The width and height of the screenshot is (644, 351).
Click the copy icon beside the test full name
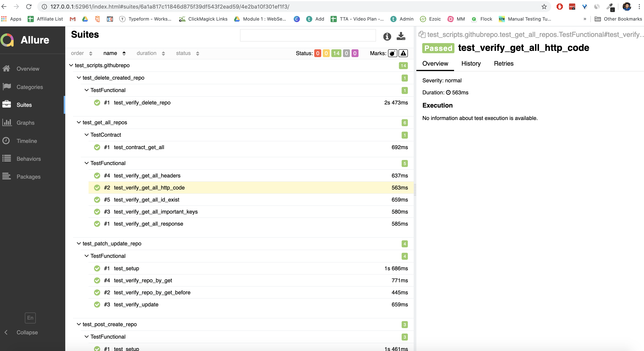422,35
